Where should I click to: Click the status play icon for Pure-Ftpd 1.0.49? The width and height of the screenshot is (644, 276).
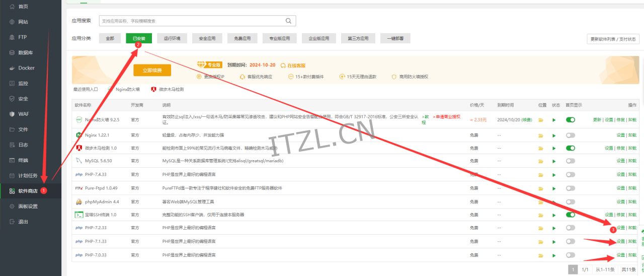point(554,188)
